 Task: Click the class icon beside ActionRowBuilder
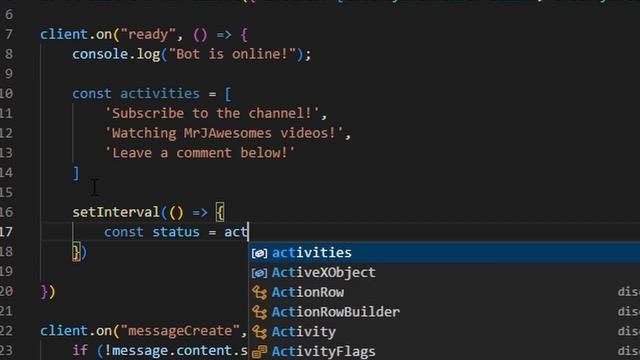259,312
